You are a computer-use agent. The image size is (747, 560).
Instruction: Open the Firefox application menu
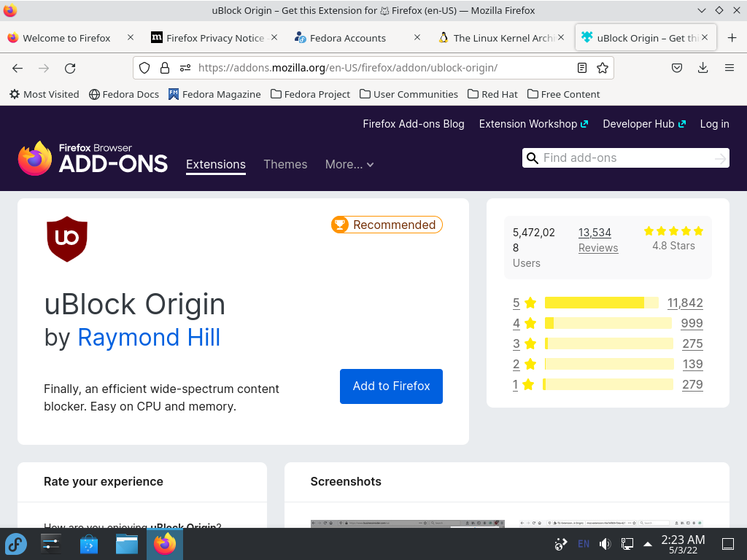[x=729, y=68]
